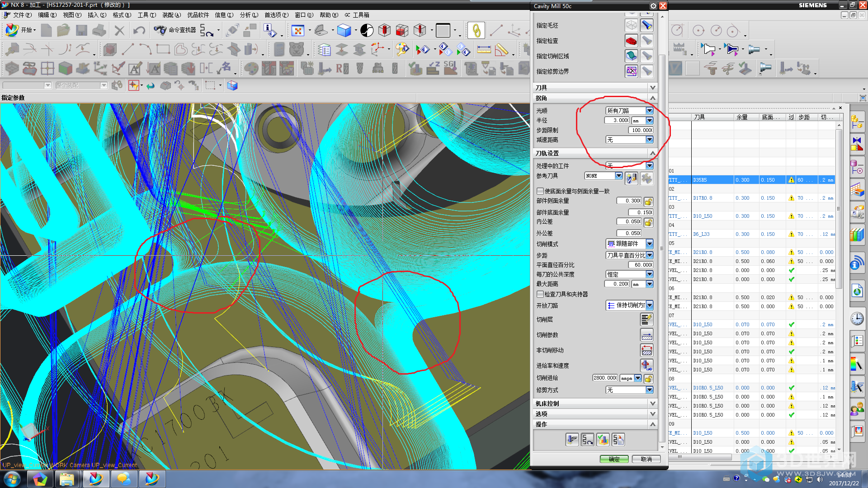868x488 pixels.
Task: Click the 参考刀具 create new tool icon
Action: pyautogui.click(x=632, y=178)
